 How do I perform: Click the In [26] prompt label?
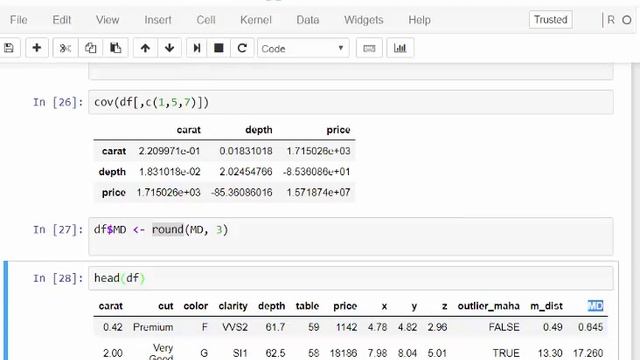[x=58, y=102]
